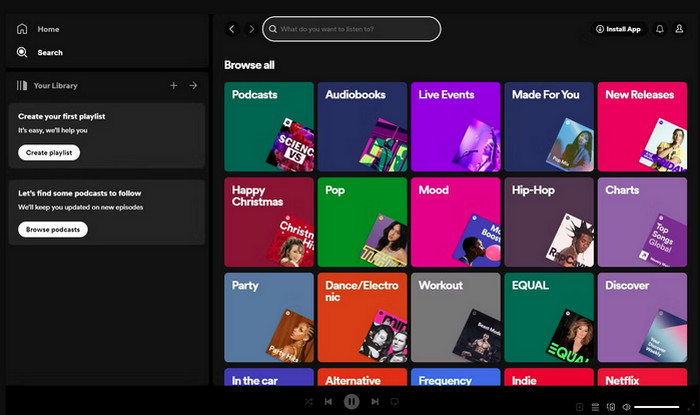Open the user profile icon
The image size is (700, 415).
point(681,29)
